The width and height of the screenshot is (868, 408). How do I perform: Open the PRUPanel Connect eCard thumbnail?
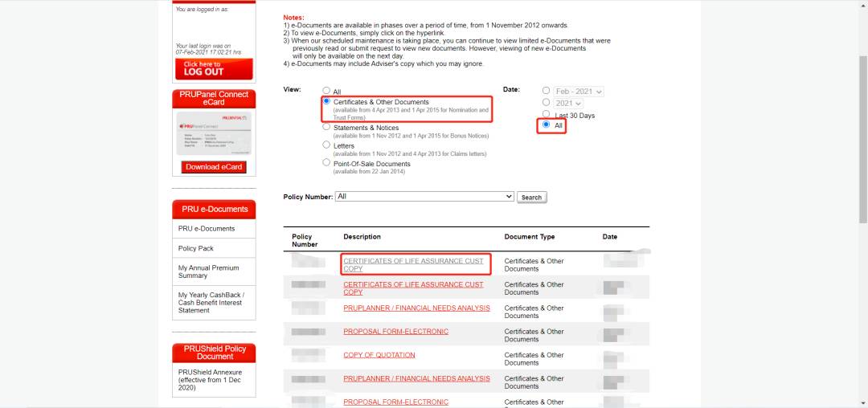(214, 133)
